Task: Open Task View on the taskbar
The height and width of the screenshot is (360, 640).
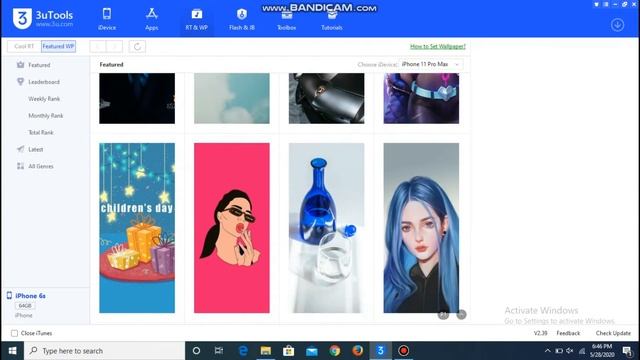Action: tap(219, 351)
